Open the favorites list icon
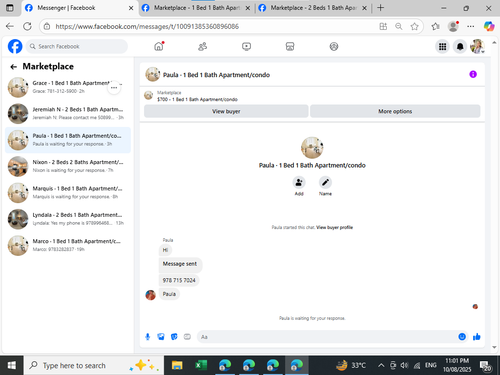This screenshot has width=500, height=375. click(x=435, y=26)
